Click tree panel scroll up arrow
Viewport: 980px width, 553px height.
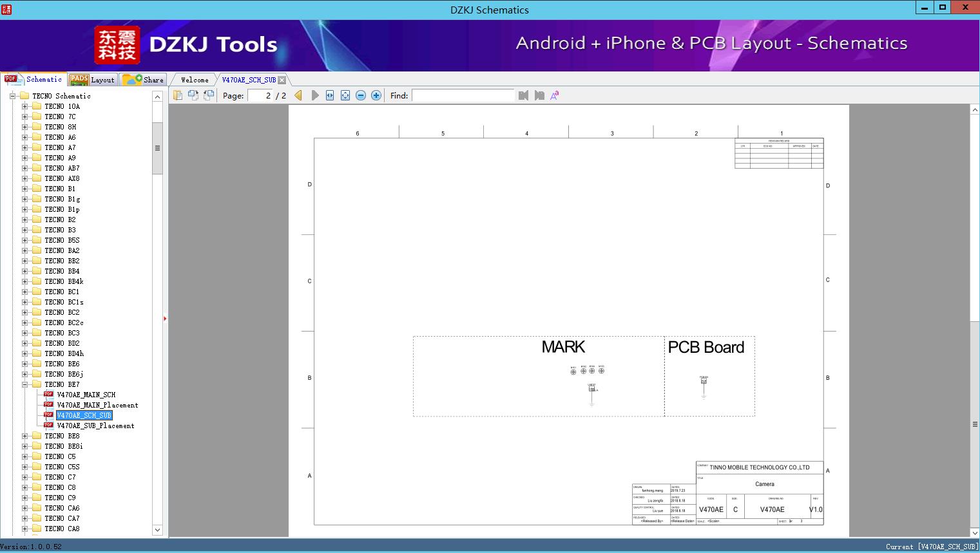[x=157, y=97]
